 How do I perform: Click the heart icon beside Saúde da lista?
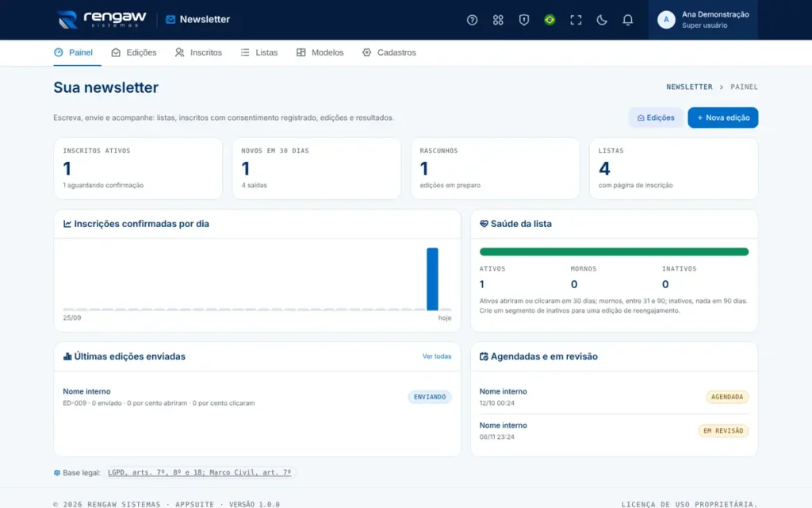coord(484,224)
